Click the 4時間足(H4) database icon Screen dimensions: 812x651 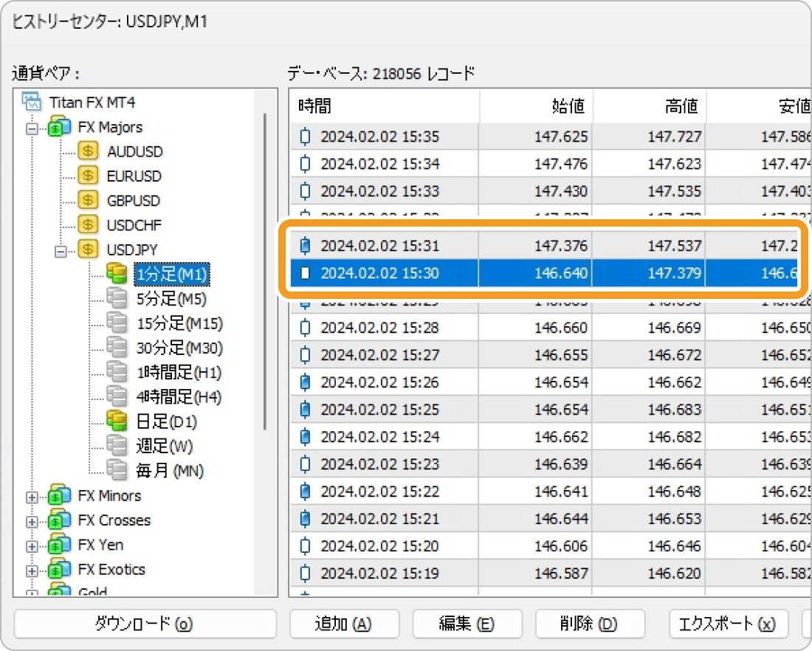[x=117, y=396]
